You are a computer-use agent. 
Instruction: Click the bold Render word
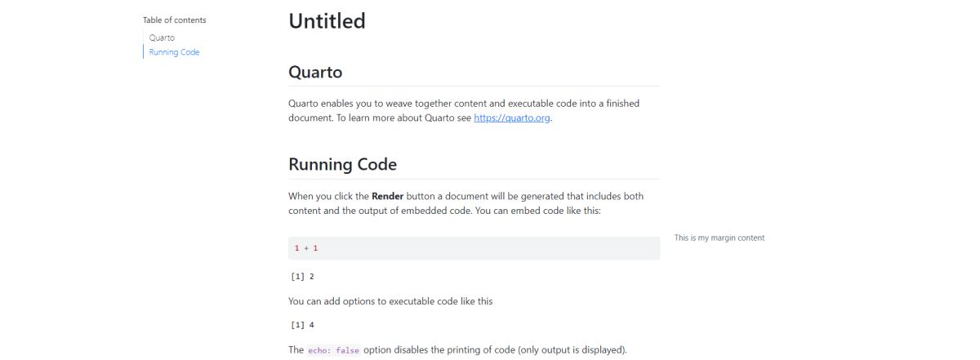[388, 196]
